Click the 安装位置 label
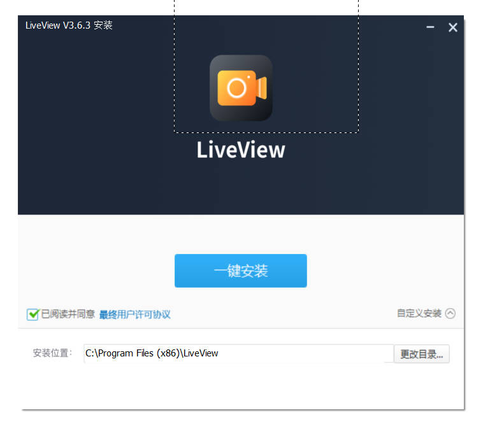The image size is (504, 422). [53, 353]
